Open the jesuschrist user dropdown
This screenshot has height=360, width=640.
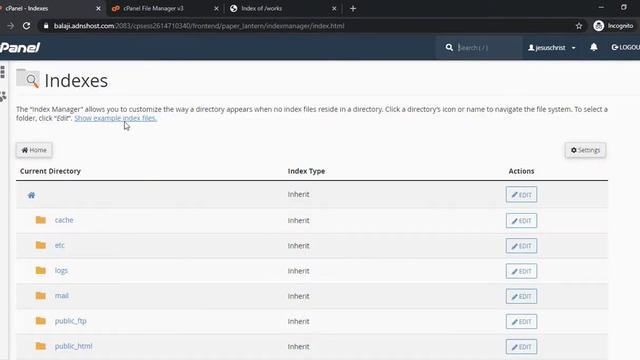pos(552,48)
